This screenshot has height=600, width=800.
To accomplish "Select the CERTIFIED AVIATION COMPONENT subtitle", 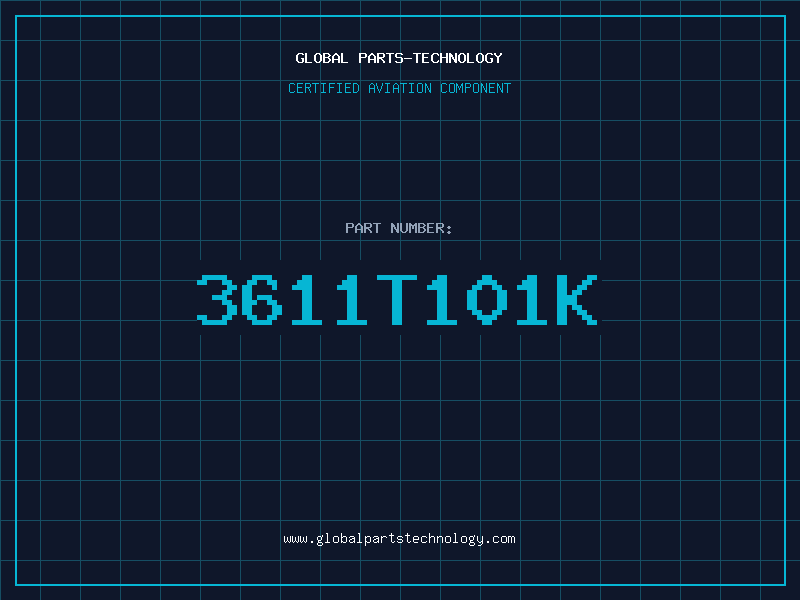I will click(x=399, y=88).
